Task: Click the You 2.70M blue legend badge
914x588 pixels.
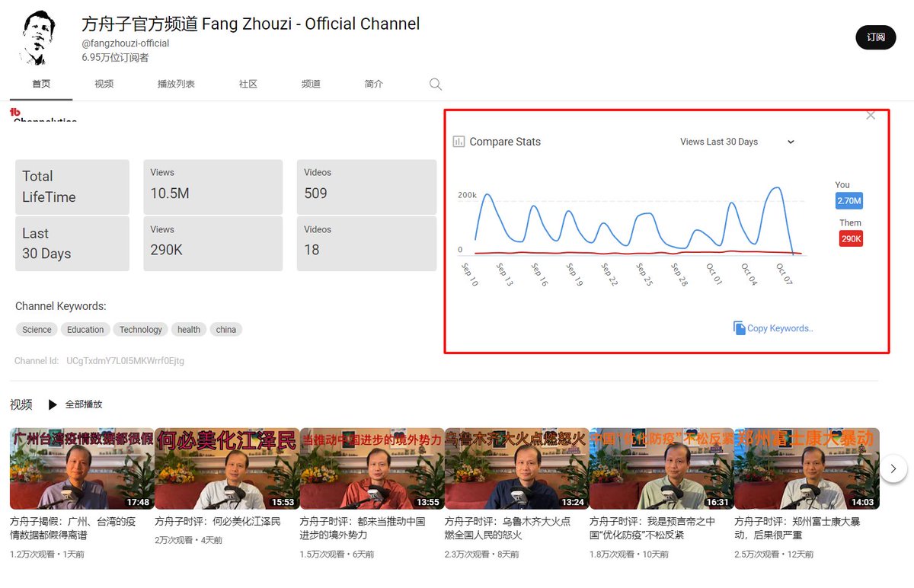Action: [849, 201]
